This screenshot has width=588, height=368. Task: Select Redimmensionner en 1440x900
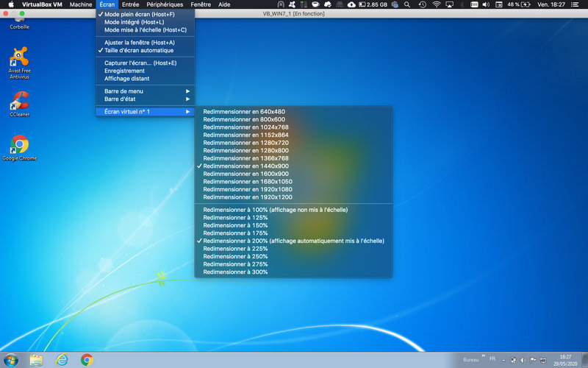point(293,166)
